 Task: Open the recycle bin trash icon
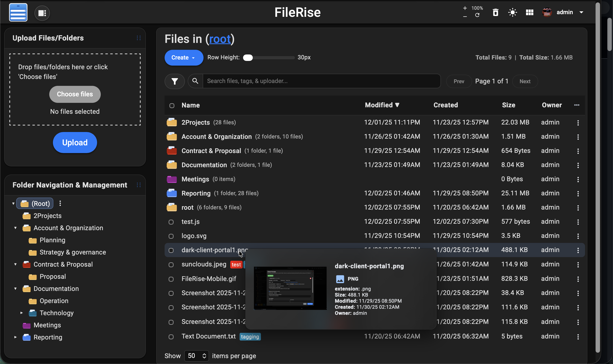(x=495, y=12)
